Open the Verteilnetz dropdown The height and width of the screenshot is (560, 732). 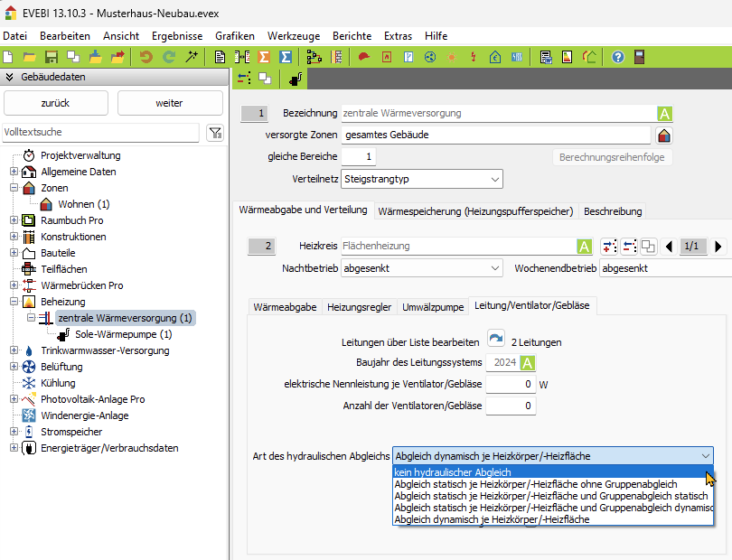[x=422, y=179]
